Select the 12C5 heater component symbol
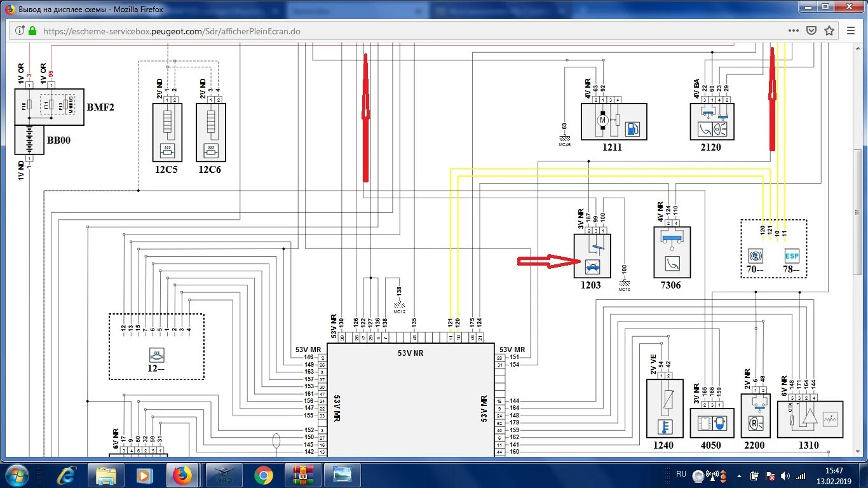868x488 pixels. point(167,132)
